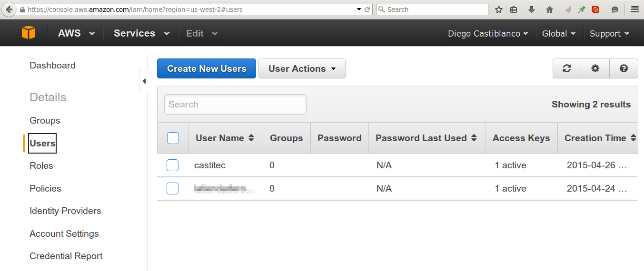
Task: Open Credential Report in sidebar
Action: coord(66,256)
